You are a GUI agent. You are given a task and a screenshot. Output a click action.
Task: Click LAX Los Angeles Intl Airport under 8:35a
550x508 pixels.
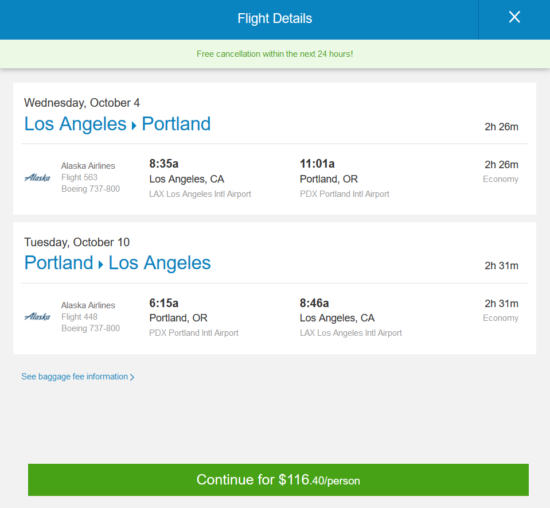click(200, 194)
